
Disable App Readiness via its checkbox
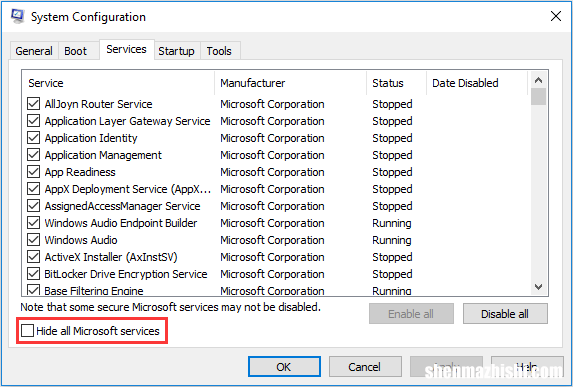pos(34,172)
